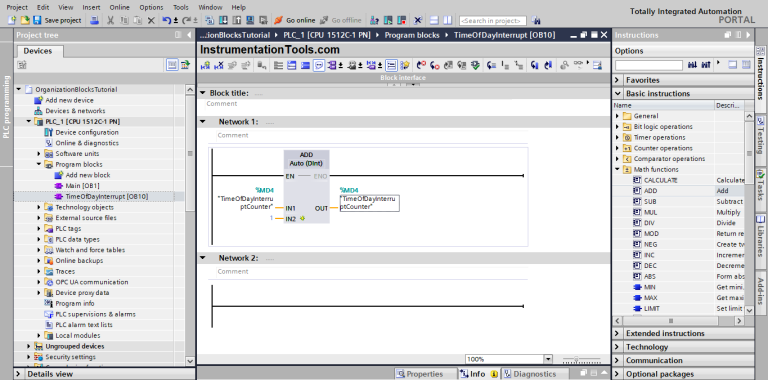The height and width of the screenshot is (380, 768).
Task: Split editor space vertically
Action: [447, 21]
